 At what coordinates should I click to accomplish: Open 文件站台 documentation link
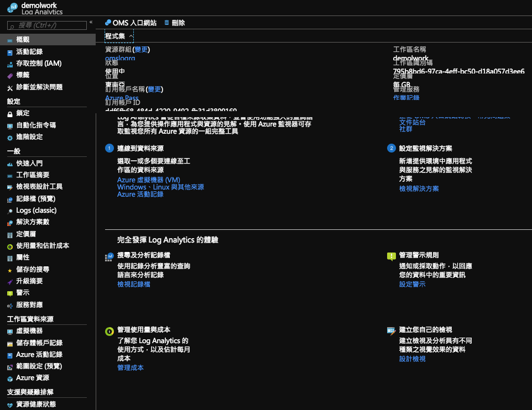pyautogui.click(x=412, y=122)
